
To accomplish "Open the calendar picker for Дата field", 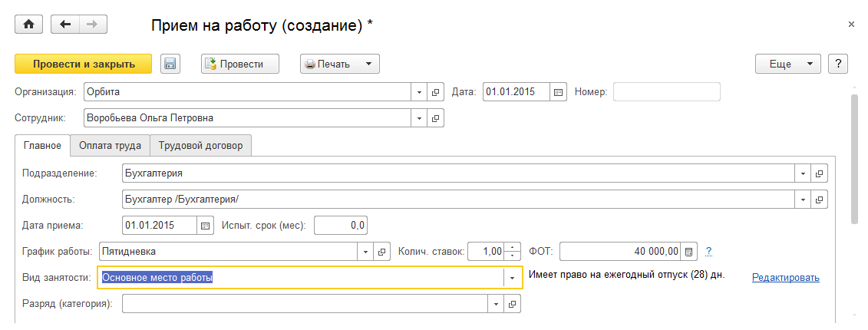I will 559,92.
